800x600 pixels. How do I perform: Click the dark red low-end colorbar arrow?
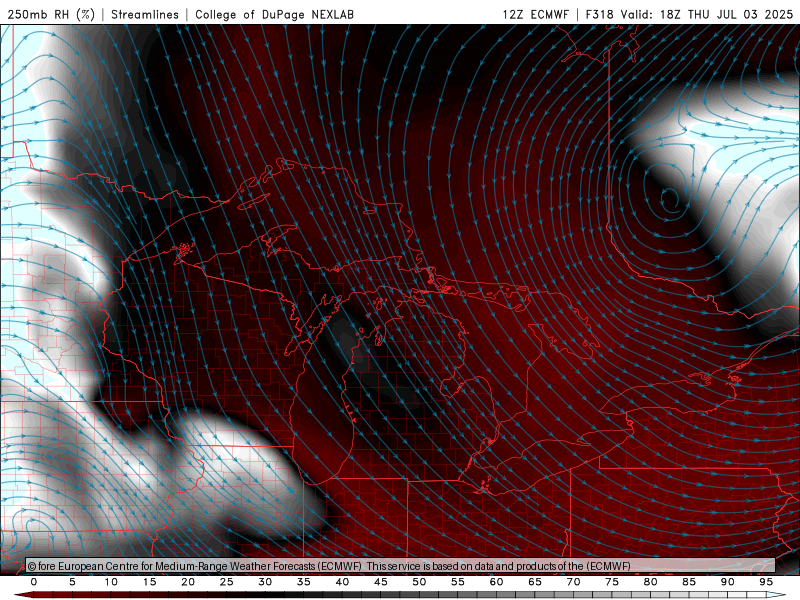(23, 595)
